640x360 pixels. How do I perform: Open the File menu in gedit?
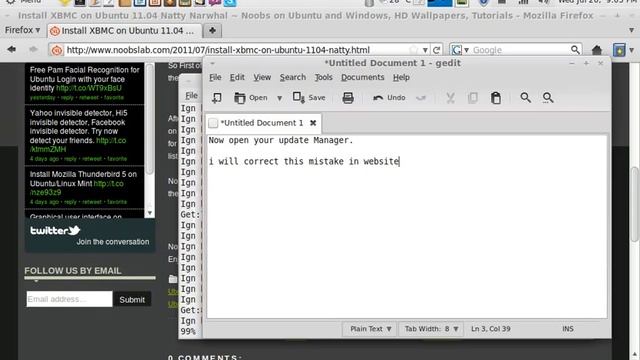point(215,77)
